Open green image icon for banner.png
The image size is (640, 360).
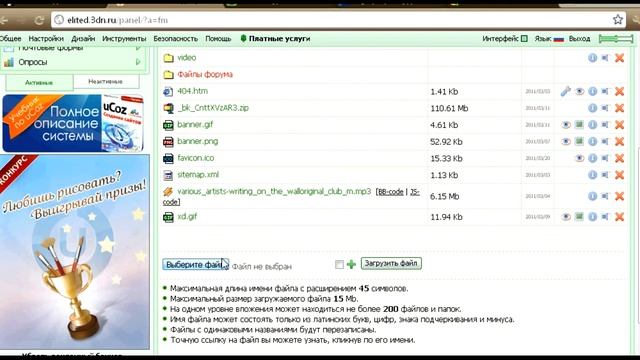point(579,141)
